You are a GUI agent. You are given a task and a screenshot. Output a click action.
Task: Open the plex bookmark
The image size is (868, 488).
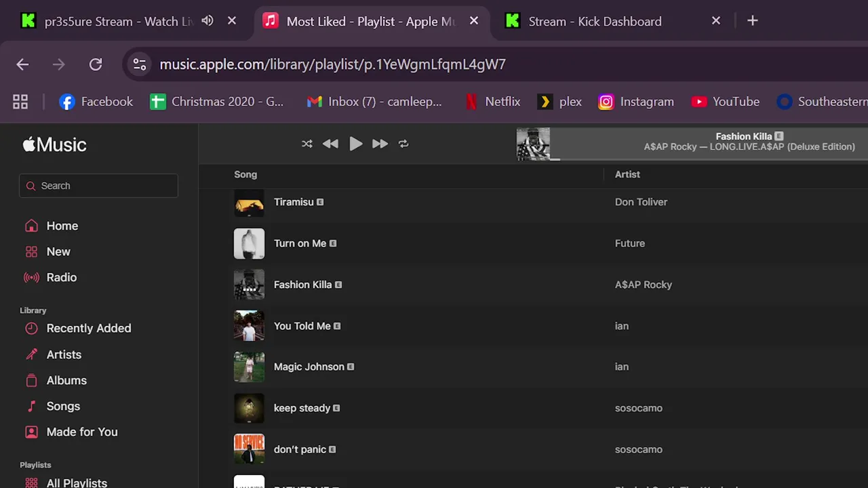559,102
